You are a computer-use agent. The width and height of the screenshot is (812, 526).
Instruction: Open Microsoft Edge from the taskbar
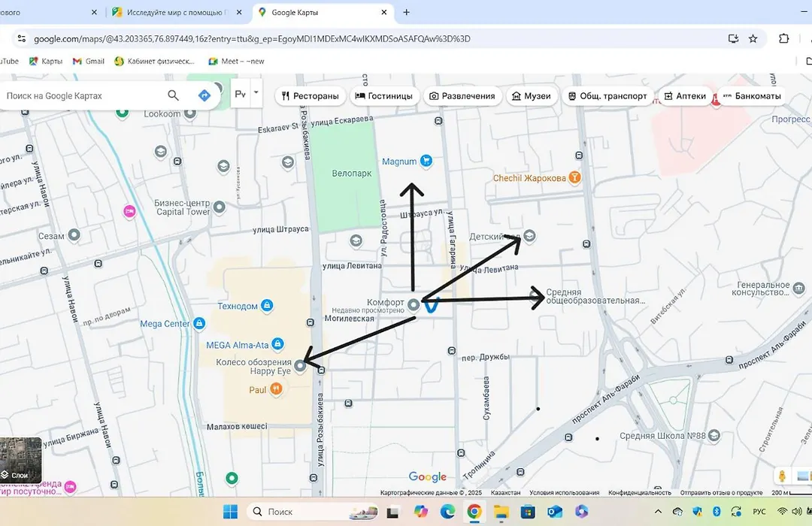click(447, 512)
